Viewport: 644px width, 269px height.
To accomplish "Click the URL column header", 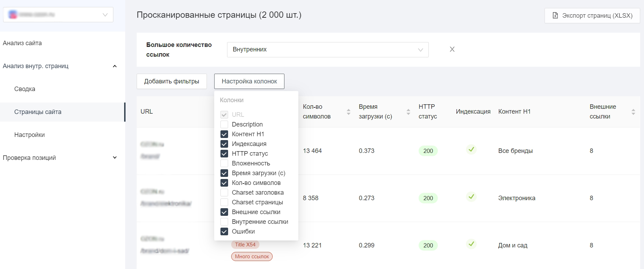I will tap(147, 112).
